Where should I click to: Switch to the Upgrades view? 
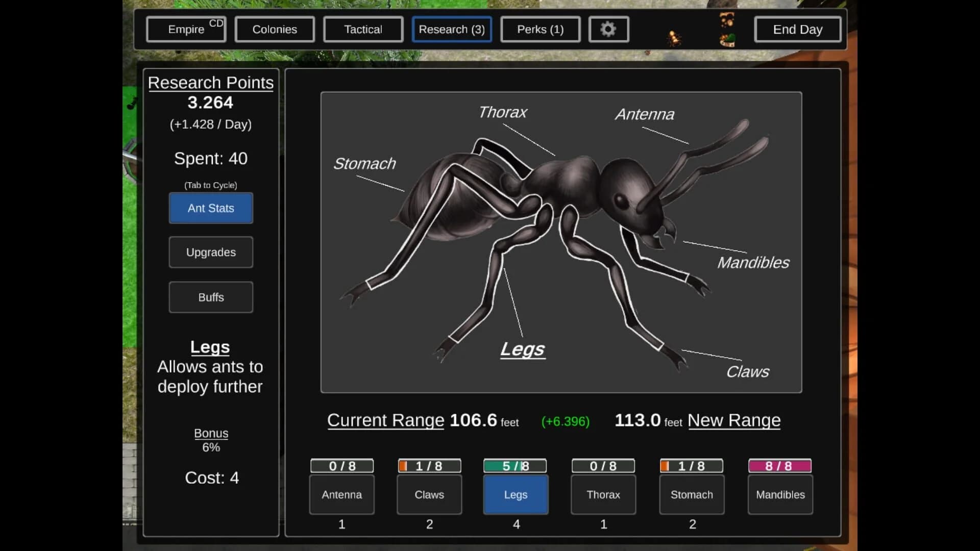[210, 252]
